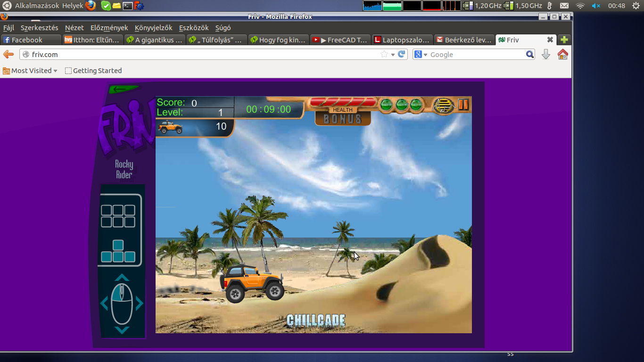Open the Előzmények menu
644x362 pixels.
(109, 28)
